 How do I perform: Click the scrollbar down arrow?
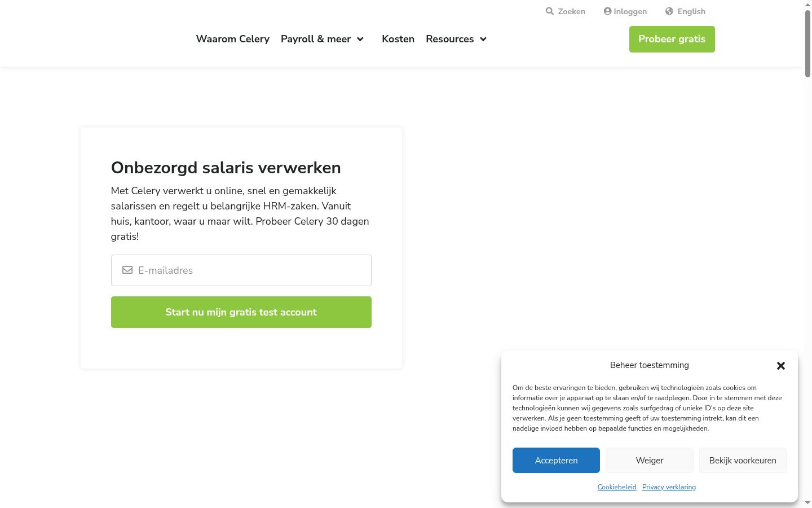807,503
